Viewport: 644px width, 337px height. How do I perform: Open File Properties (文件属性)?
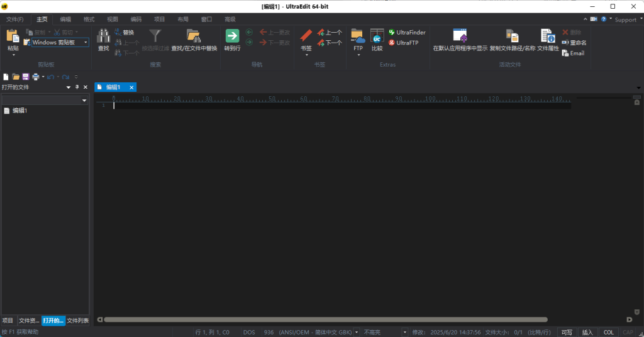548,40
